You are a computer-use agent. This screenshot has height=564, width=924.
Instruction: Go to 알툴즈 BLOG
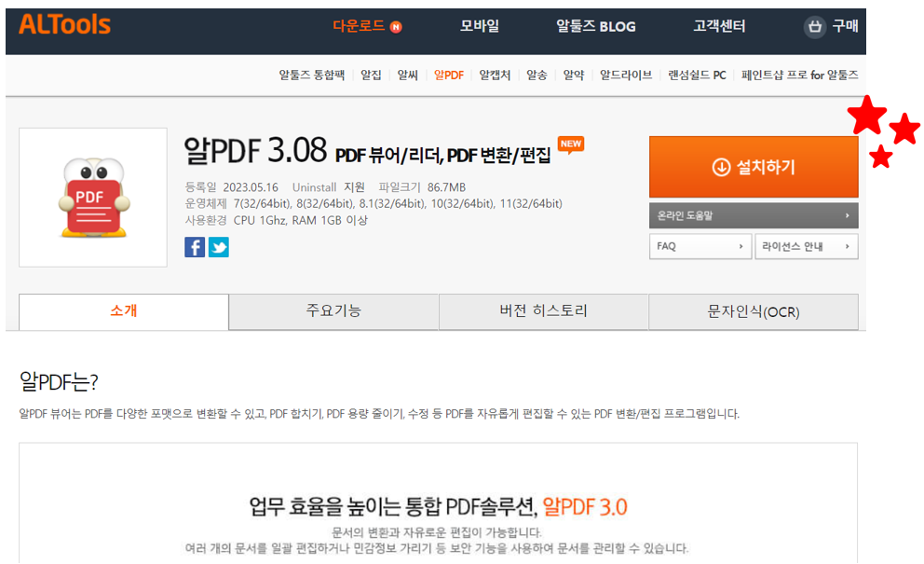pyautogui.click(x=596, y=26)
